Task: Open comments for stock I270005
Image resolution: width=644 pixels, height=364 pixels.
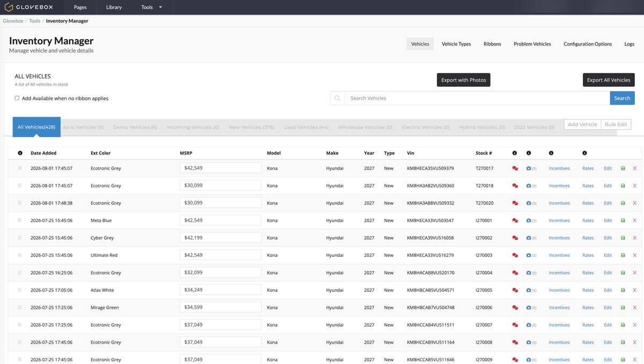Action: (515, 290)
